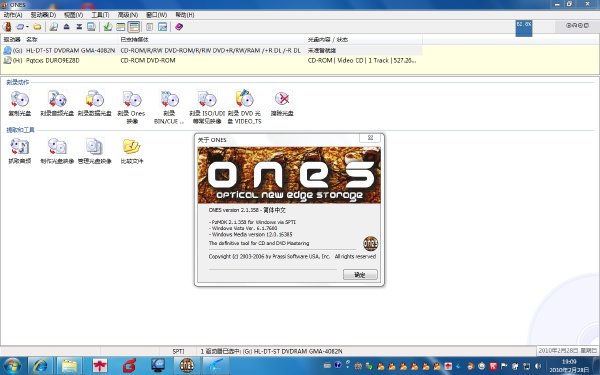Eject the drive tray via toolbar

67,27
